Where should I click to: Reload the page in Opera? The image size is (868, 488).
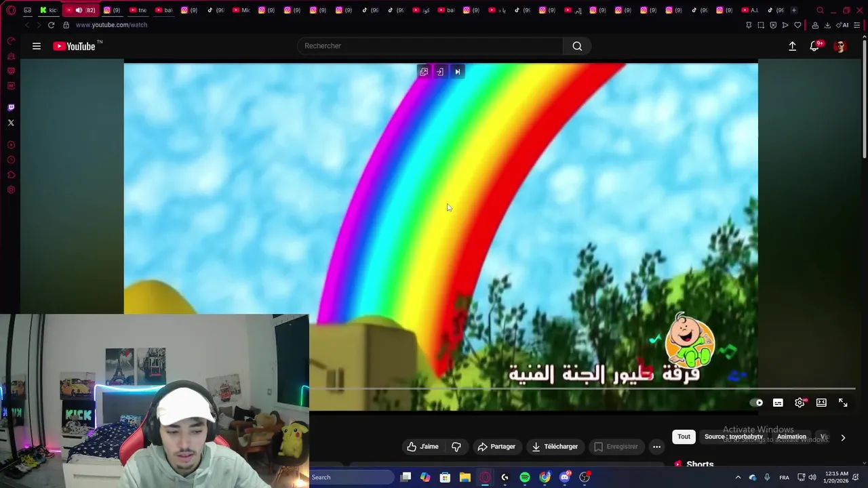coord(51,25)
